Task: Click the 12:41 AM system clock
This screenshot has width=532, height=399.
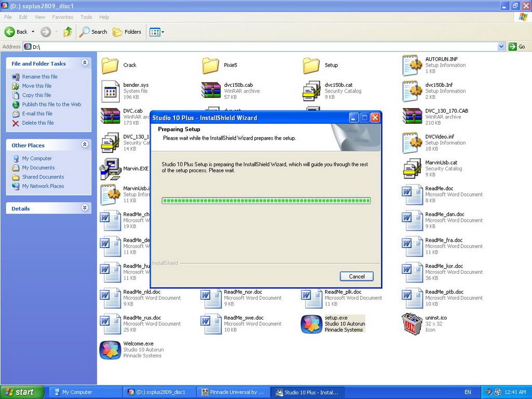Action: 515,392
